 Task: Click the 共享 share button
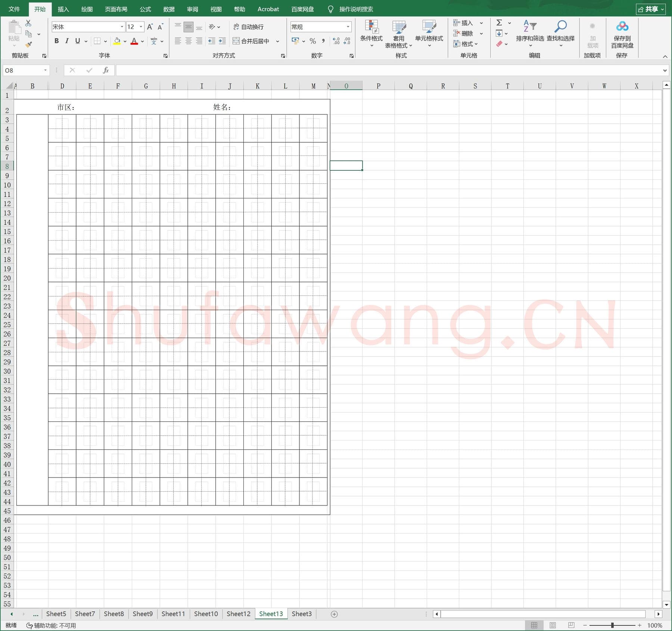(651, 9)
